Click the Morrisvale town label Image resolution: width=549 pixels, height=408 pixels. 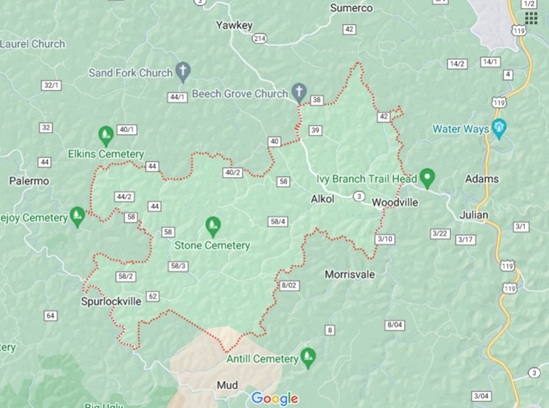coord(350,274)
